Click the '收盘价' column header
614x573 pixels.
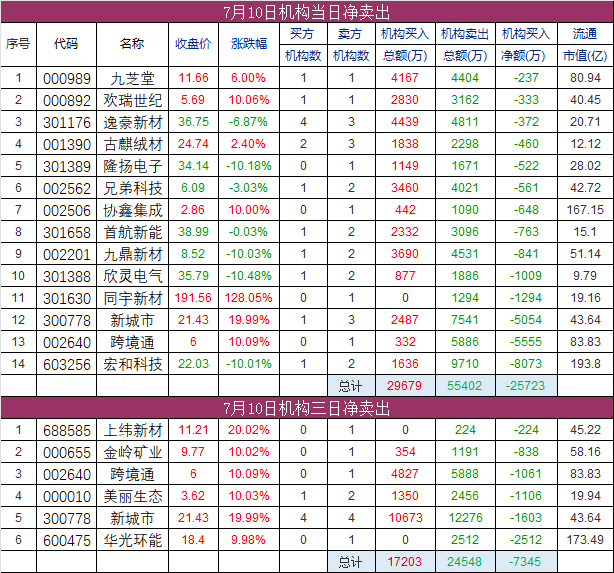(193, 44)
